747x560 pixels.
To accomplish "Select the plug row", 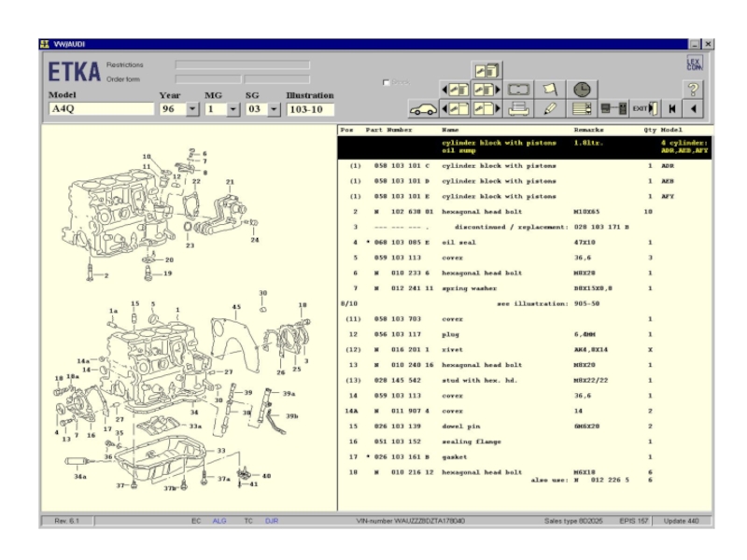I will [x=525, y=335].
